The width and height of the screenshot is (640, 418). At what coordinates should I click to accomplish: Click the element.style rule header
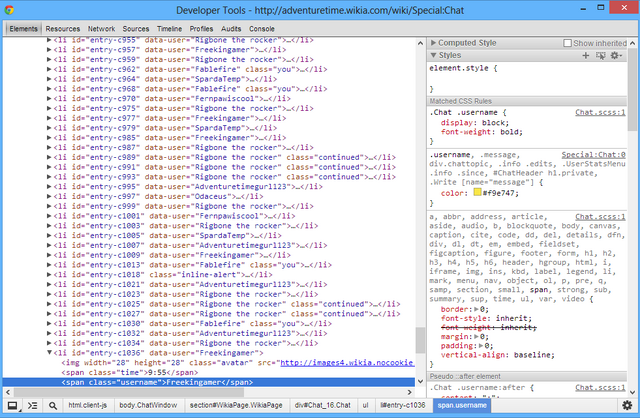click(463, 68)
